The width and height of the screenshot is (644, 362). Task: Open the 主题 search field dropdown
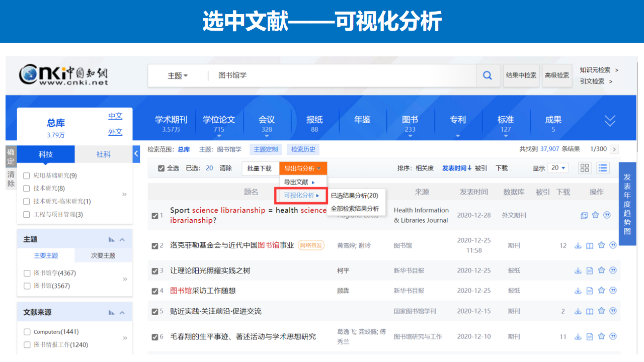point(177,75)
